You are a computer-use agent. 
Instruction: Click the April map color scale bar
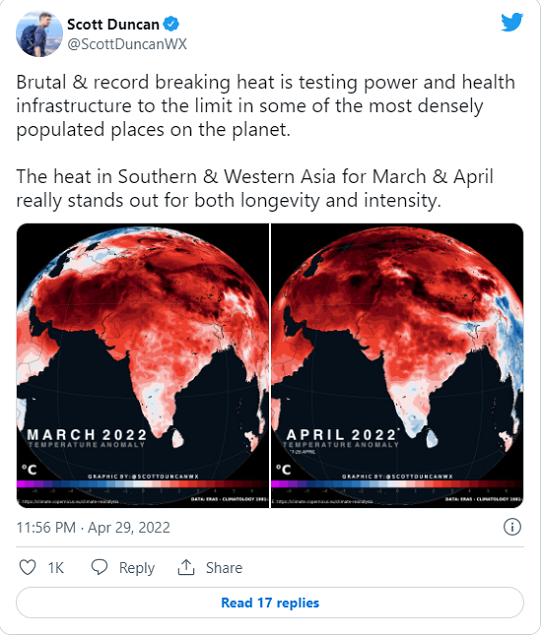coord(397,484)
